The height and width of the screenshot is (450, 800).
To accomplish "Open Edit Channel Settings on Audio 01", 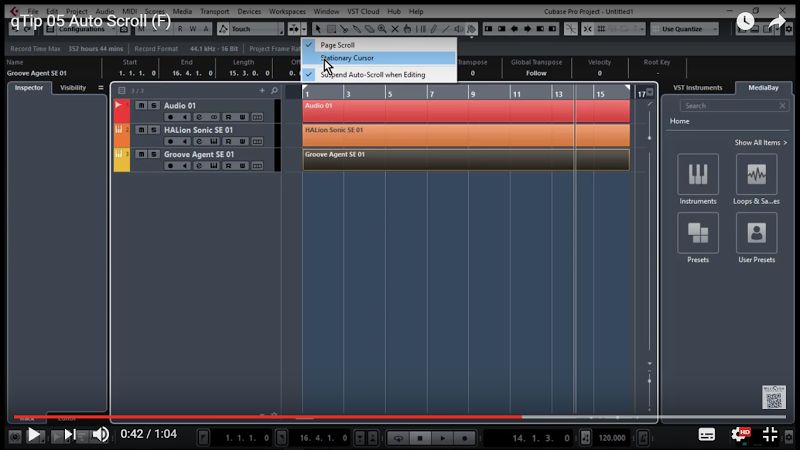I will [199, 117].
